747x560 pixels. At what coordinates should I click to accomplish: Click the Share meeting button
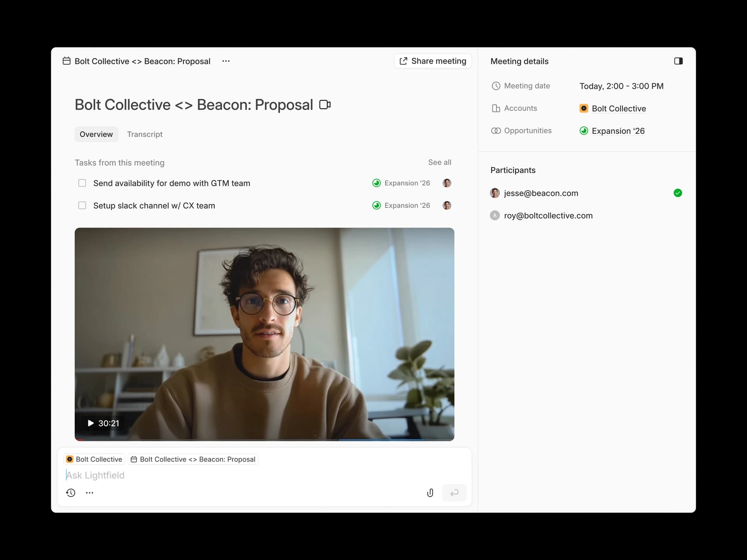(433, 61)
